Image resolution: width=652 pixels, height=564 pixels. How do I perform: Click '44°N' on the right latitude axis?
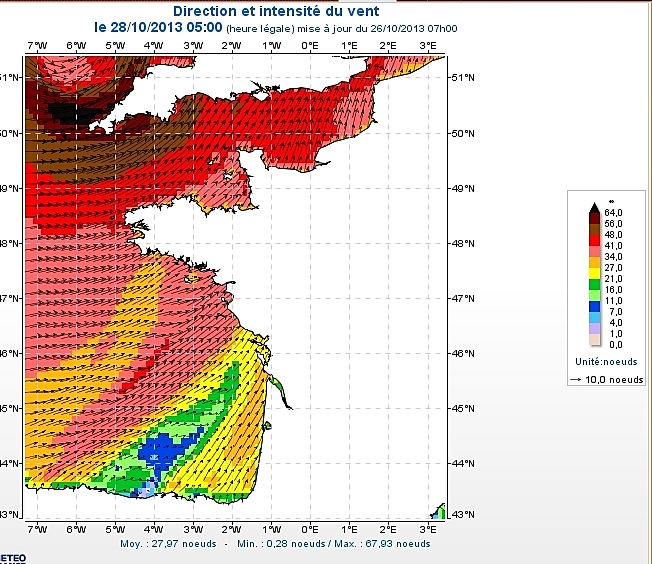[463, 463]
